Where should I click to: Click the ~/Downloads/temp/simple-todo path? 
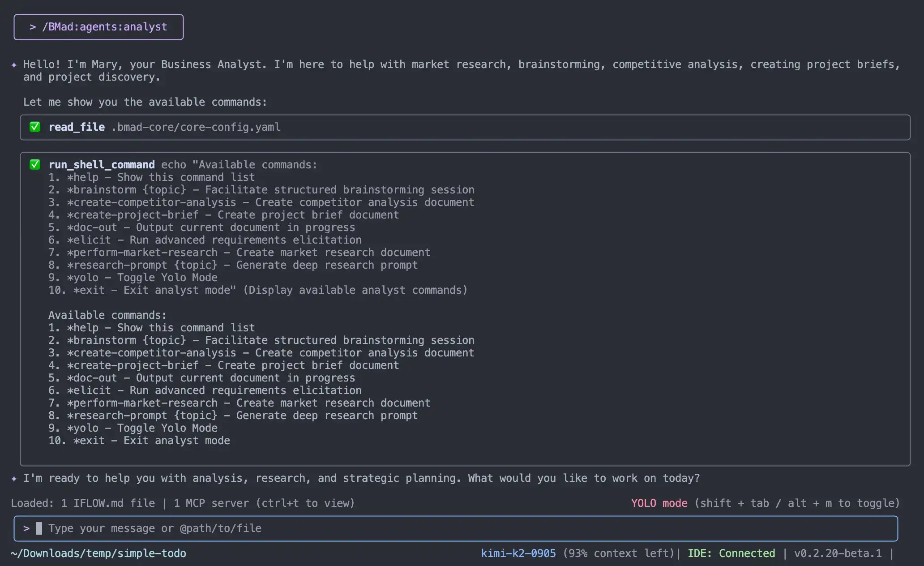98,553
